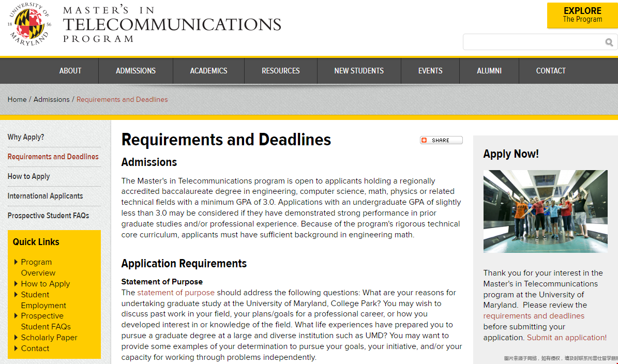618x364 pixels.
Task: Open the Contact menu in navigation bar
Action: [x=551, y=71]
